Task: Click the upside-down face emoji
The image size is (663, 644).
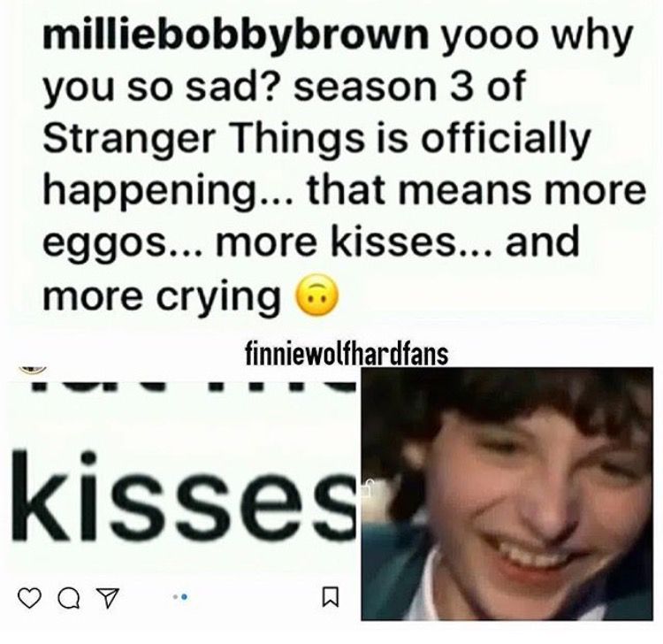Action: point(316,295)
